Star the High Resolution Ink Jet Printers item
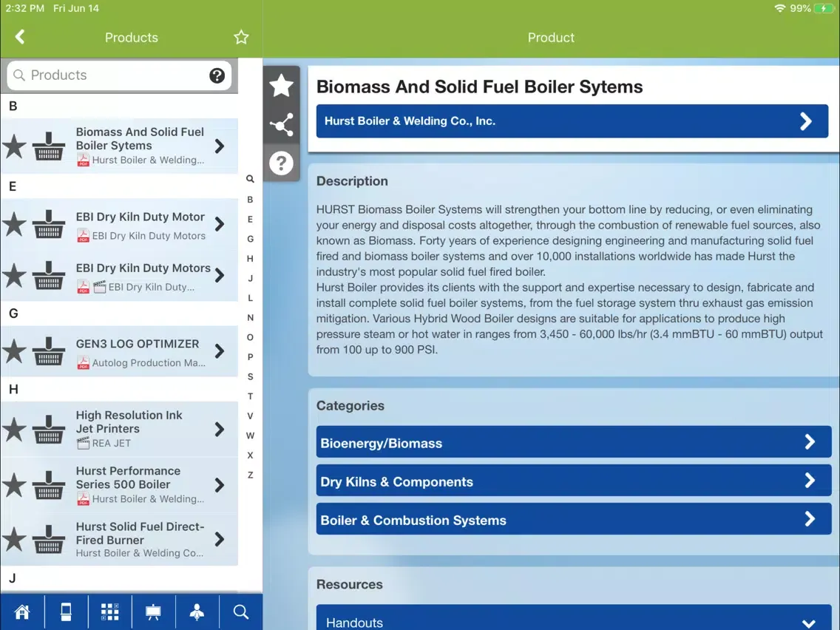The height and width of the screenshot is (630, 840). [x=15, y=429]
